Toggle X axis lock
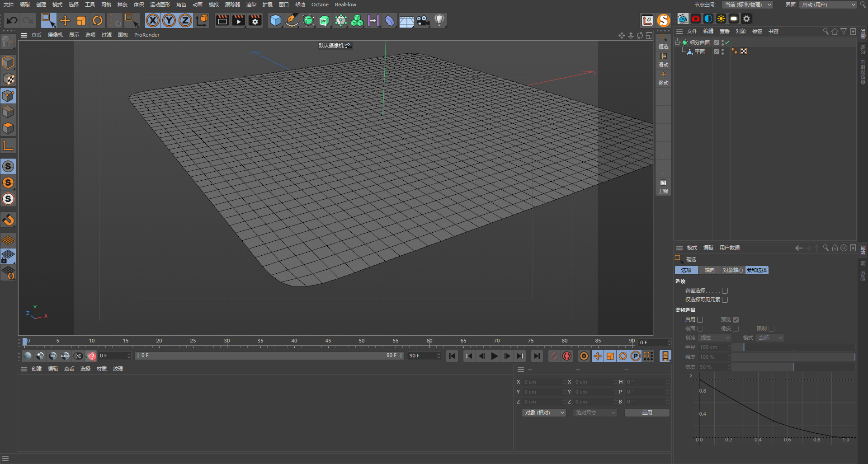Viewport: 868px width, 464px height. tap(153, 20)
